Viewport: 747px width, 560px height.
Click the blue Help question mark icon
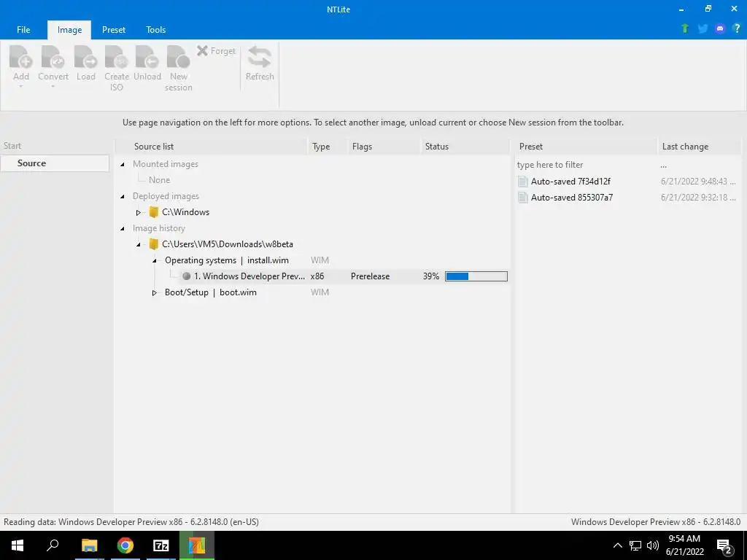pos(737,28)
